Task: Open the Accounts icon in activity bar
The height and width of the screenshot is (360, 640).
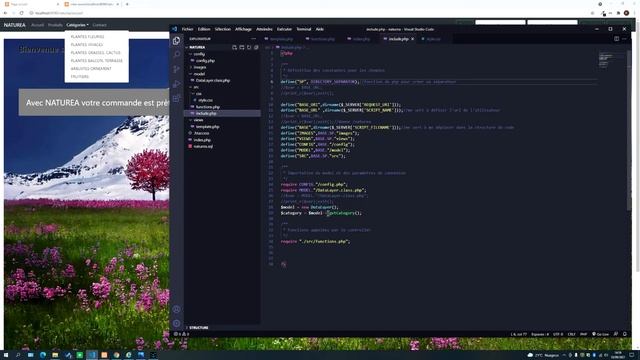Action: [x=176, y=309]
